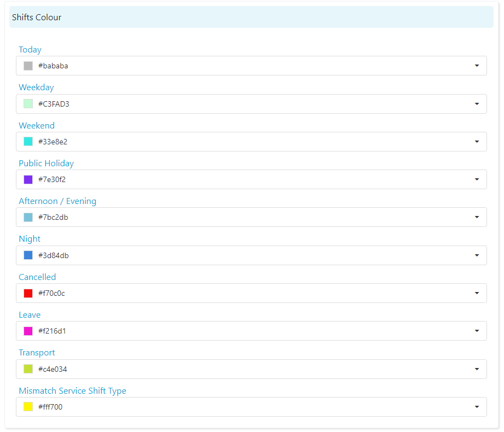Click the light blue Afternoon / Evening swatch
Viewport: 504px width, 432px height.
coord(28,218)
